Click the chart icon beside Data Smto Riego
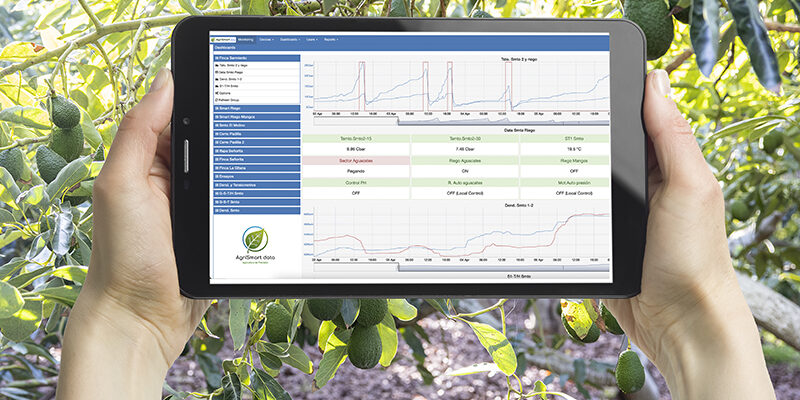 click(x=218, y=72)
